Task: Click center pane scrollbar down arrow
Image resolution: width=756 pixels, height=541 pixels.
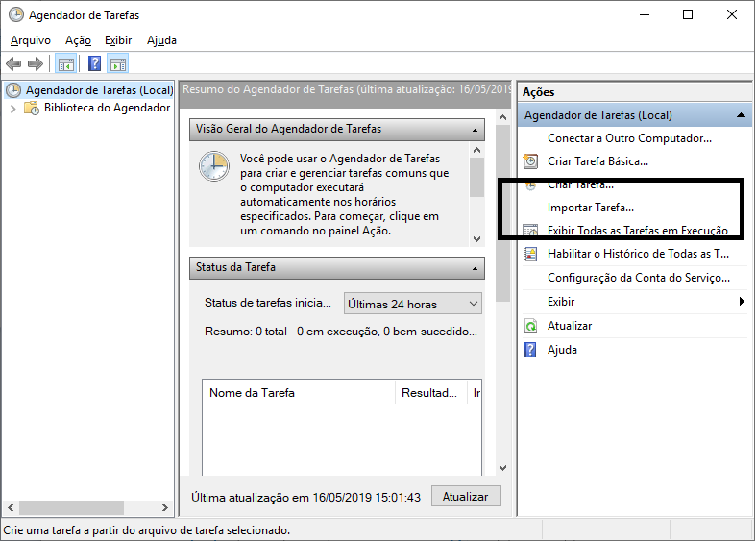Action: click(502, 468)
